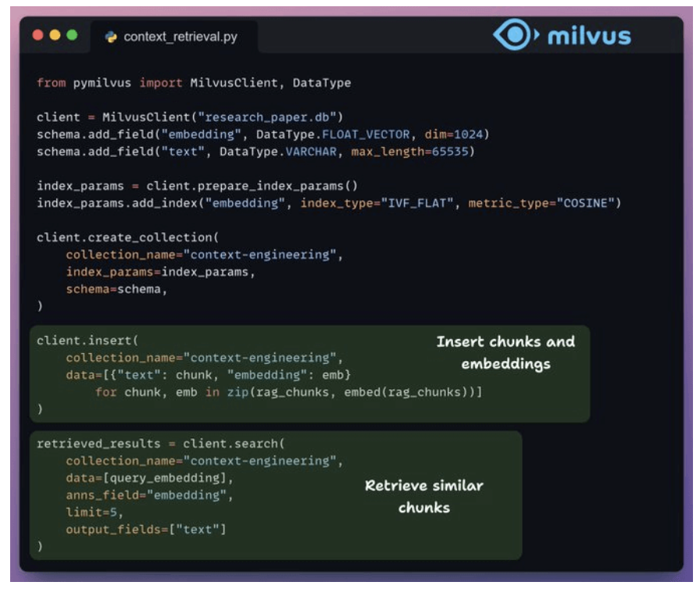Screen dimensions: 700x589
Task: Click the red close dot
Action: click(x=37, y=36)
